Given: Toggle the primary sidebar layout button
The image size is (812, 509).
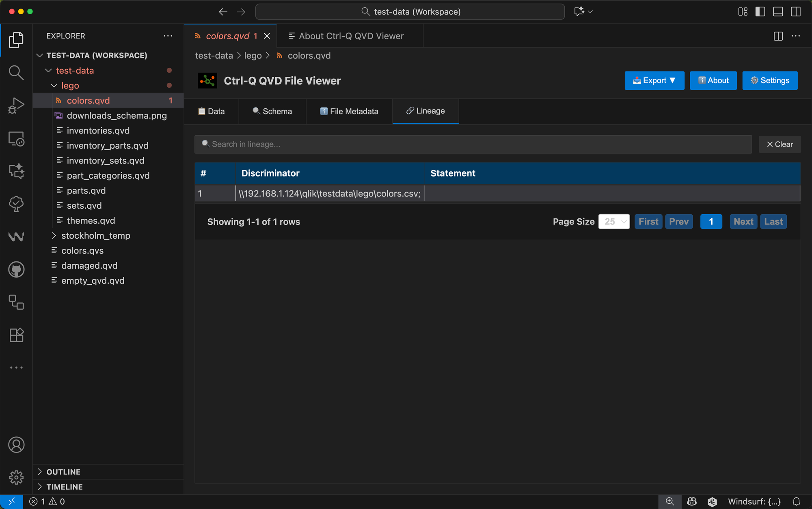Looking at the screenshot, I should pos(760,12).
